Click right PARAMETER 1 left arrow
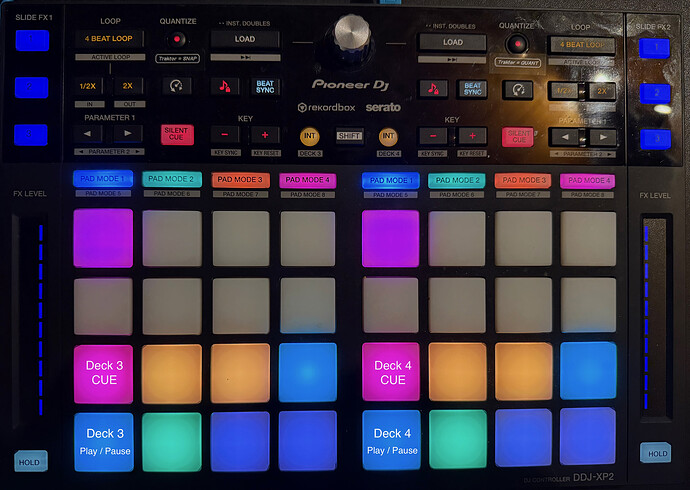690x490 pixels. (565, 138)
